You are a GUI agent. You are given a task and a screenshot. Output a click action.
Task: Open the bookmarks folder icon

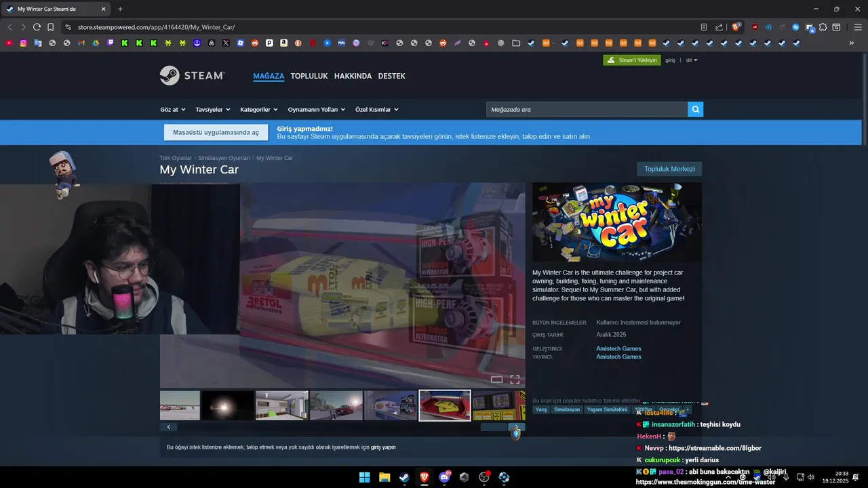[x=516, y=43]
